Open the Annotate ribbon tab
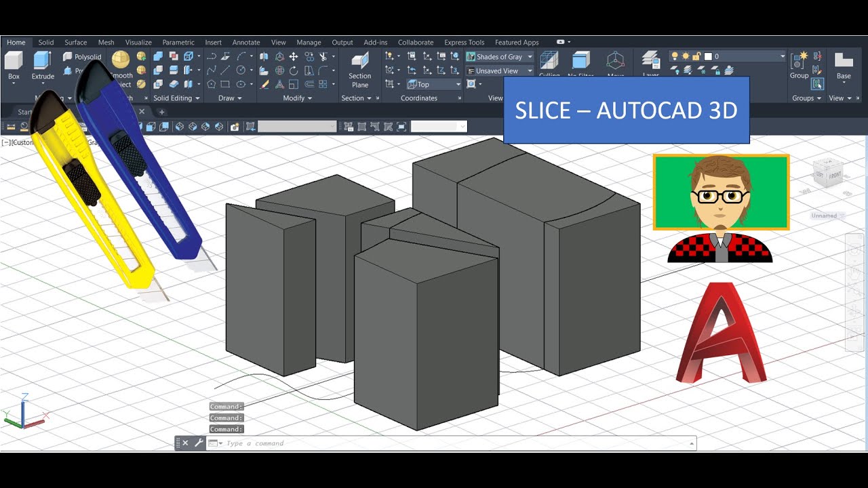This screenshot has height=488, width=868. (246, 42)
